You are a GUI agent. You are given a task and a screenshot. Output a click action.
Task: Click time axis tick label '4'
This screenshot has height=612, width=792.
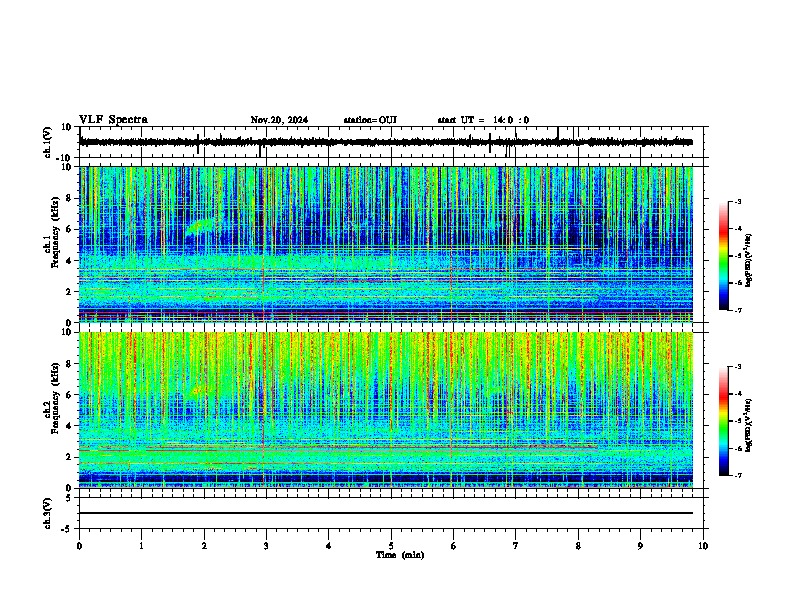(329, 546)
